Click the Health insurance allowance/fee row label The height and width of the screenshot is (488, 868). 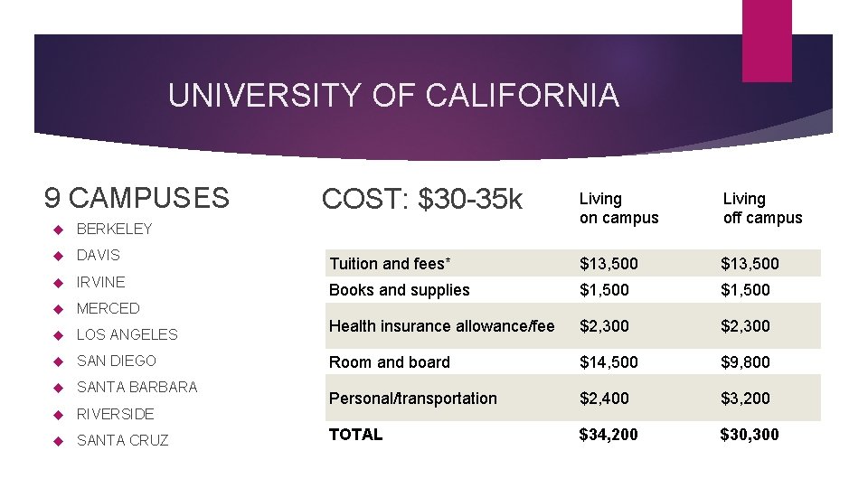click(441, 326)
